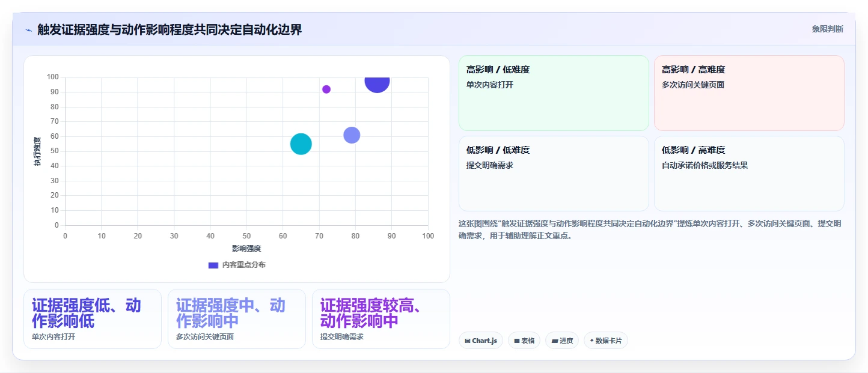The image size is (868, 373).
Task: Click the 影响强度 x-axis label
Action: pyautogui.click(x=246, y=248)
